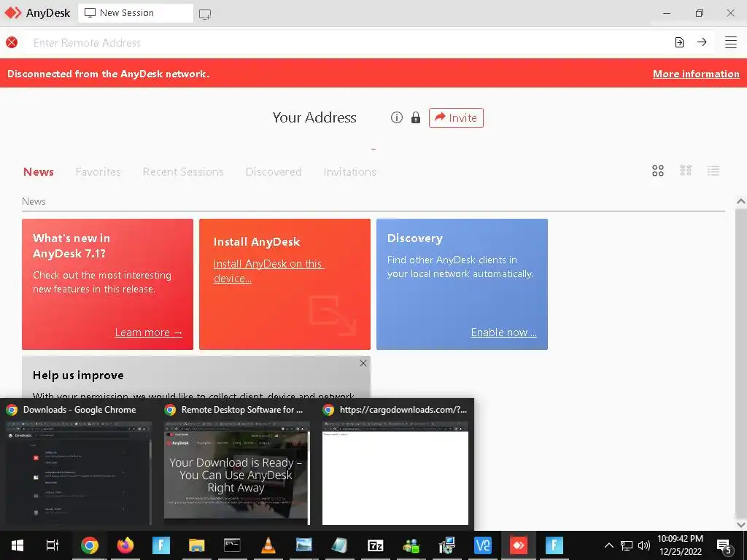Click the volume icon in system tray
Screen dimensions: 747x560
point(644,545)
